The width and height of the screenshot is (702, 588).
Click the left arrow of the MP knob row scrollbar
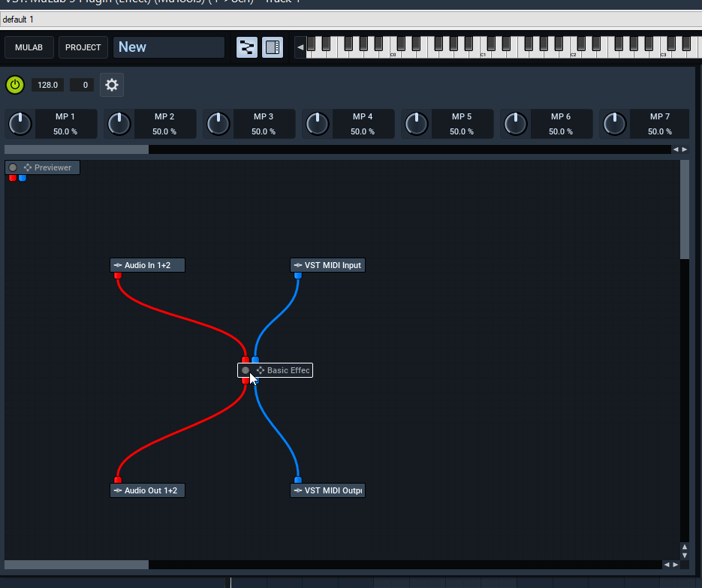pyautogui.click(x=676, y=149)
